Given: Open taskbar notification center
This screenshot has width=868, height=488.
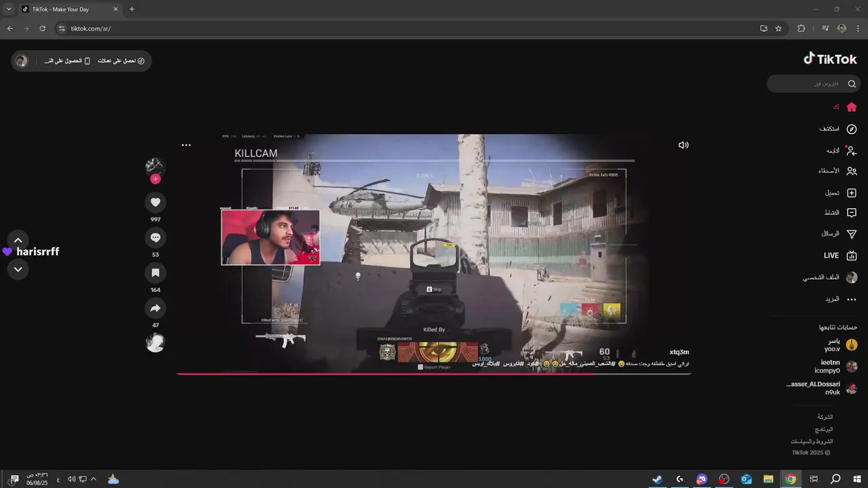Looking at the screenshot, I should tap(14, 479).
